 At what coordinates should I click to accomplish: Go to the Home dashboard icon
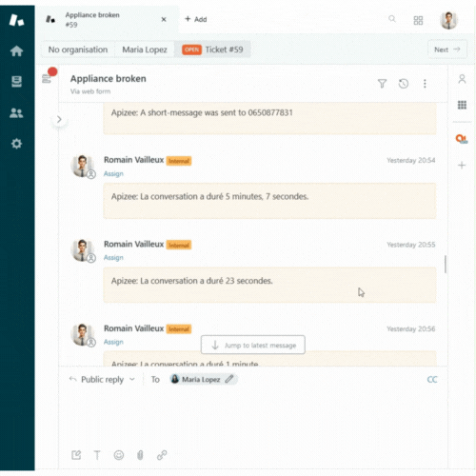click(16, 50)
